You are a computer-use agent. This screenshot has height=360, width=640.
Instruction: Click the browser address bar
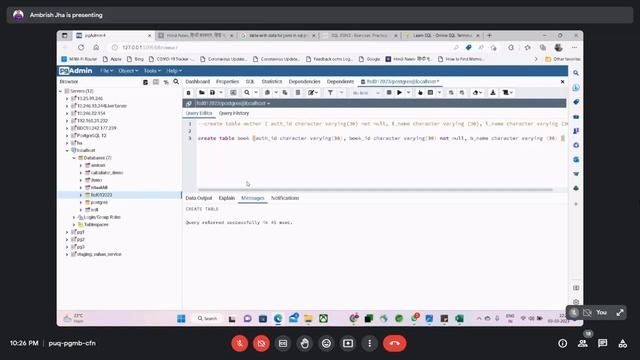282,47
